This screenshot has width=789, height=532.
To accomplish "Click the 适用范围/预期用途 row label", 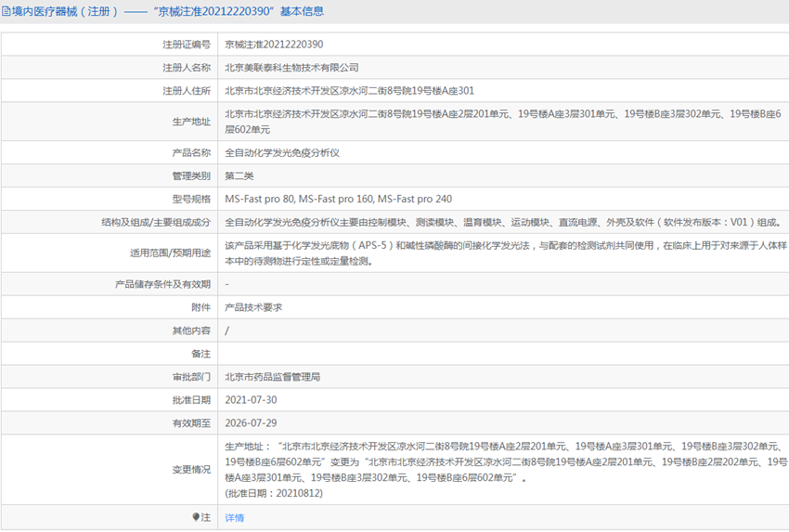I will (170, 253).
